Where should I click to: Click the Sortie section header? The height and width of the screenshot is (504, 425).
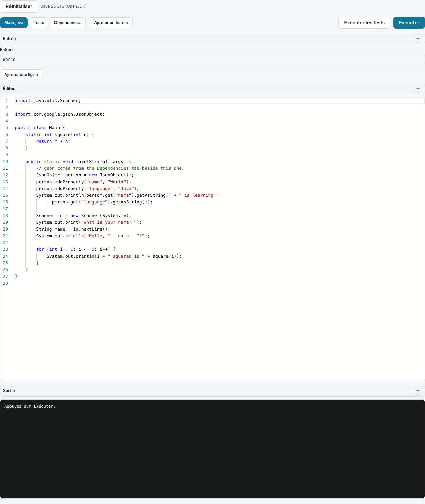coord(212,391)
